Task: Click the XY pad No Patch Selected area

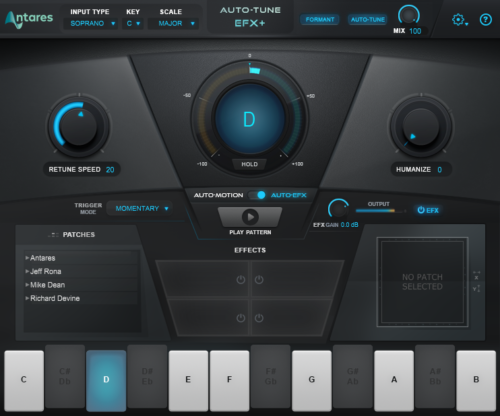Action: (x=422, y=282)
